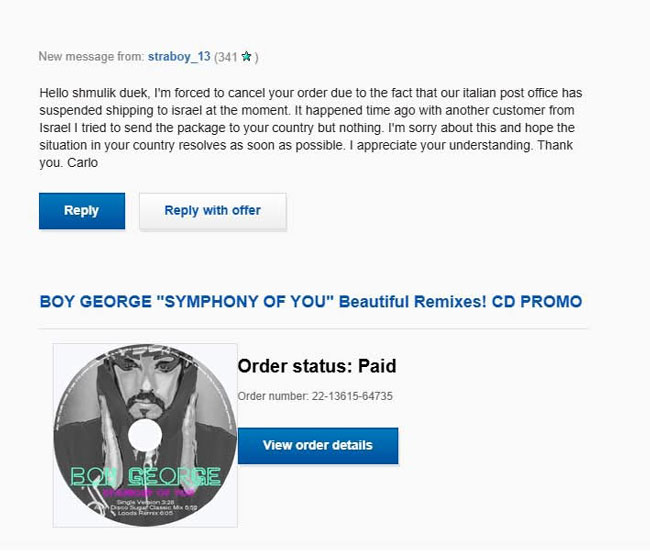The height and width of the screenshot is (556, 650).
Task: Click the track list text on the CD
Action: [147, 507]
